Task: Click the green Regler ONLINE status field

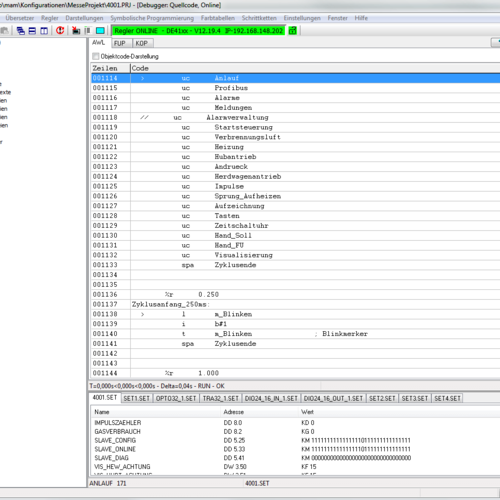Action: [x=198, y=31]
